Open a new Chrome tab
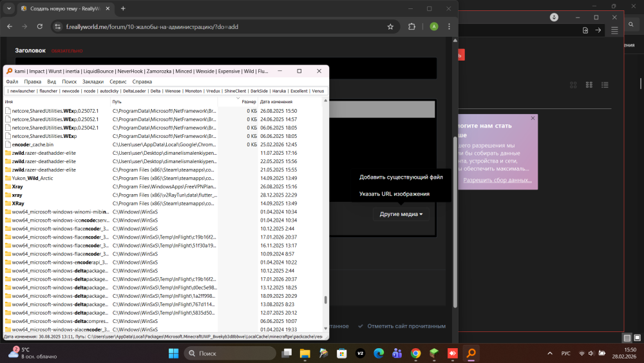 [x=123, y=8]
